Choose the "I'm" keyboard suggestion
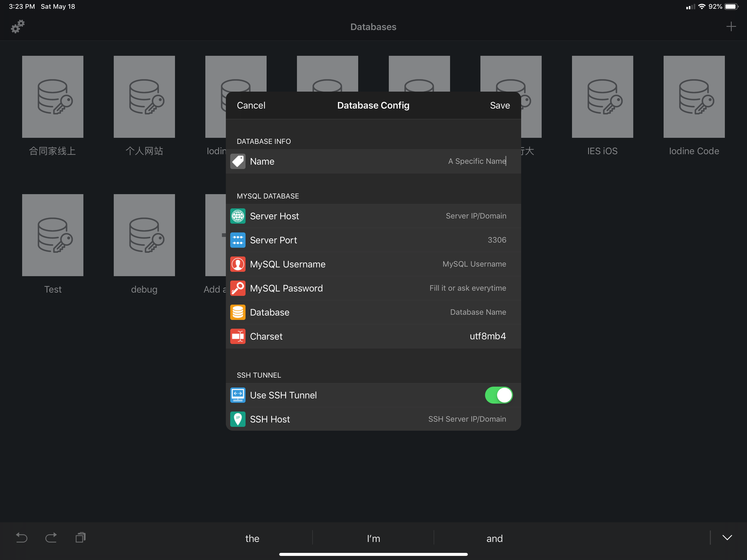 point(373,538)
